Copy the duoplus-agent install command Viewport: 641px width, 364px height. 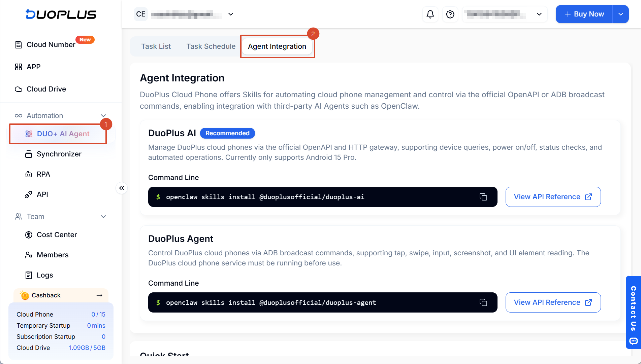tap(483, 302)
